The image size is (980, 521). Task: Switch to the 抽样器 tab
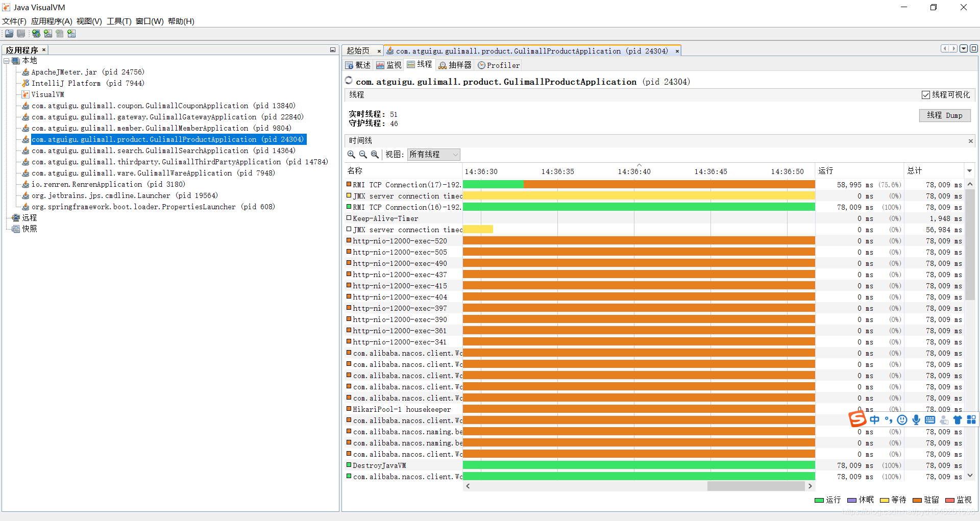[455, 65]
